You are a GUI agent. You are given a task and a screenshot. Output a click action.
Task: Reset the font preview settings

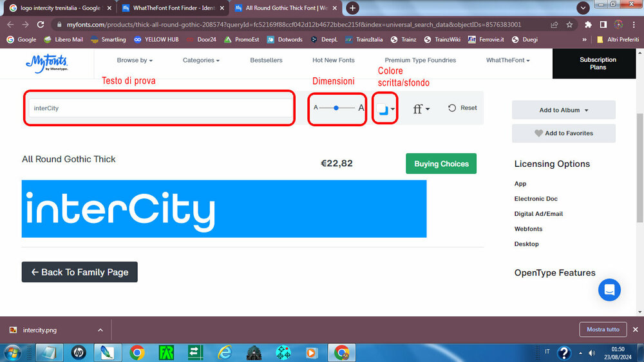pos(462,108)
